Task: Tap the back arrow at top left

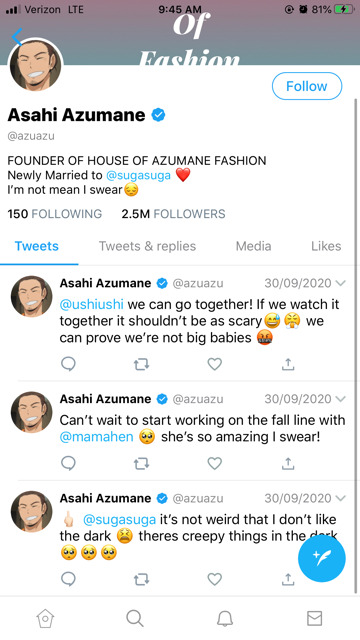Action: (17, 37)
